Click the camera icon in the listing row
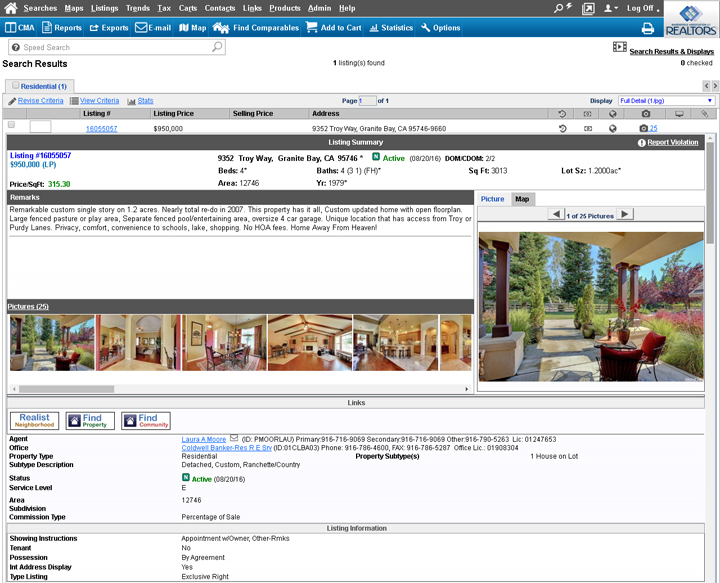 (x=645, y=128)
